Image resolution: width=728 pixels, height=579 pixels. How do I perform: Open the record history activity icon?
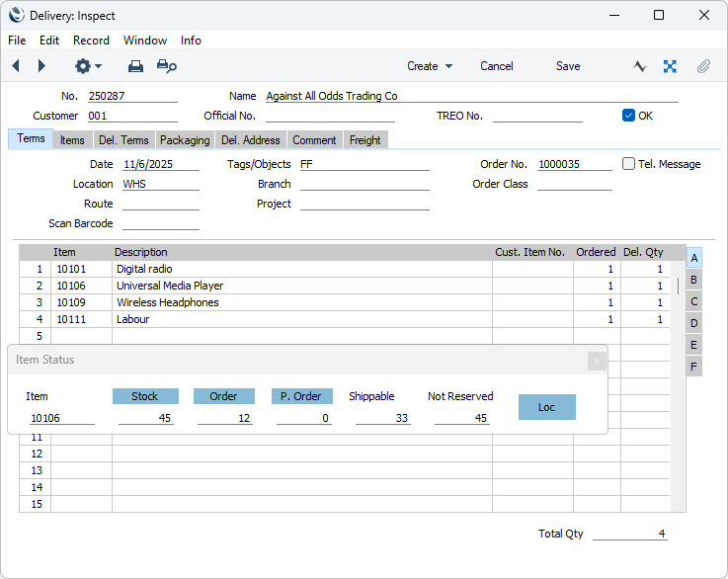[640, 66]
